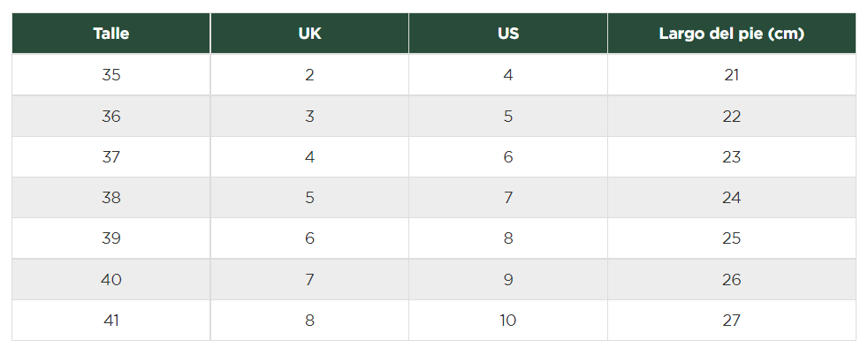This screenshot has height=355, width=868.
Task: Select Talle cell with value 38
Action: click(x=111, y=198)
